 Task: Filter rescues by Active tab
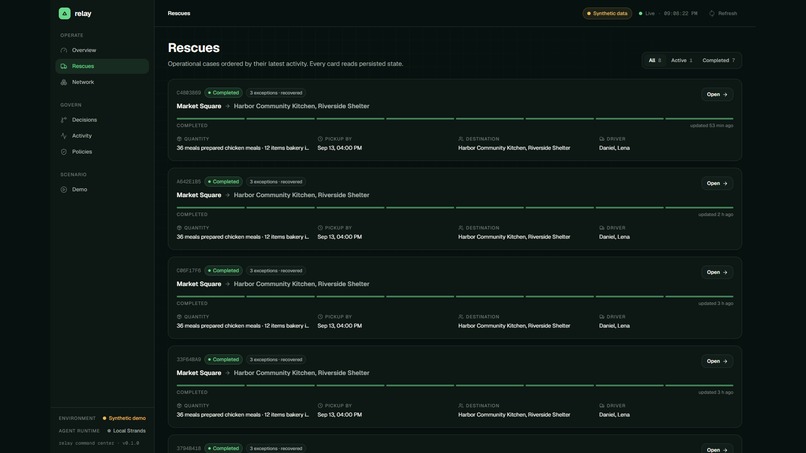point(681,61)
